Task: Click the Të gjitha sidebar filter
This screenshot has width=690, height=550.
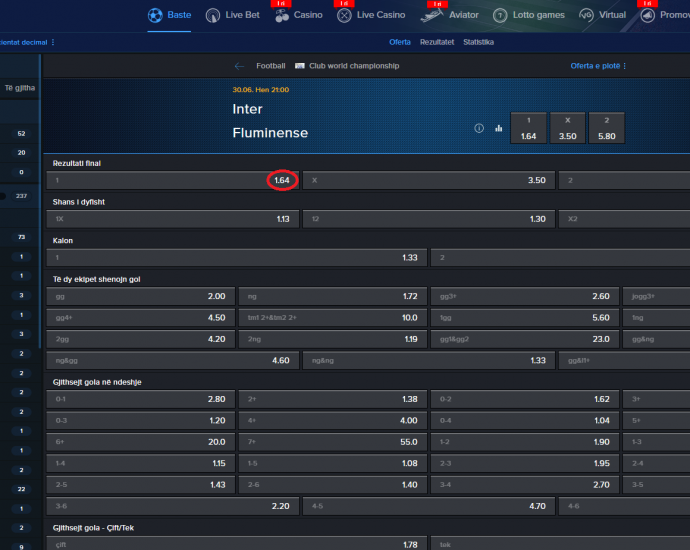Action: pyautogui.click(x=20, y=88)
